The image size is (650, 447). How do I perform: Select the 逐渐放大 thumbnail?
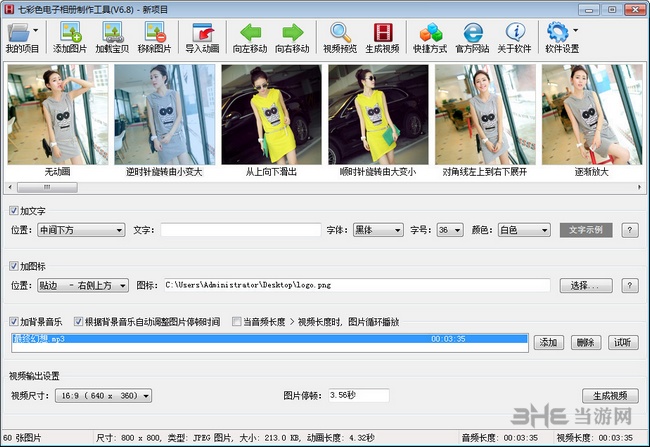click(x=592, y=114)
